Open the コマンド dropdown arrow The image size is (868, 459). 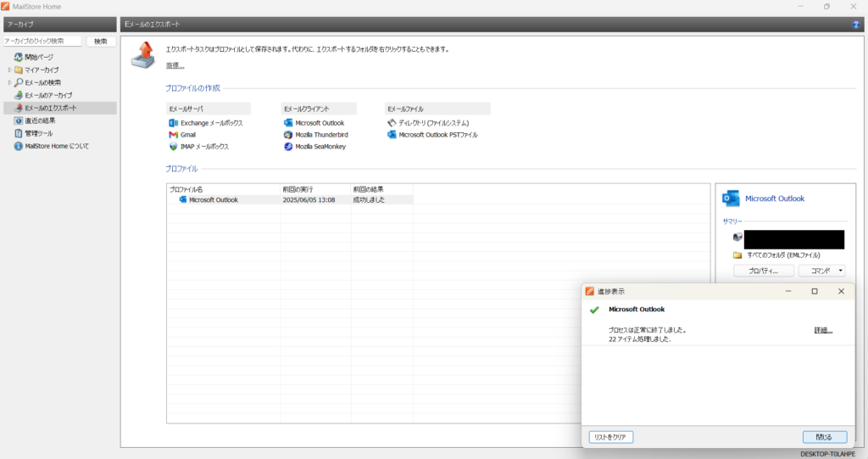[840, 271]
